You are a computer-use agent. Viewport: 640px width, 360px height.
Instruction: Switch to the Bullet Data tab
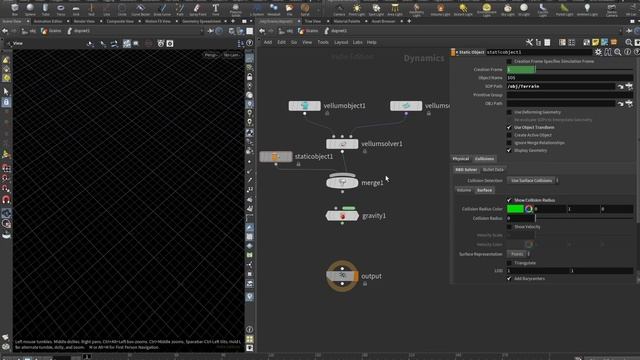pyautogui.click(x=493, y=170)
